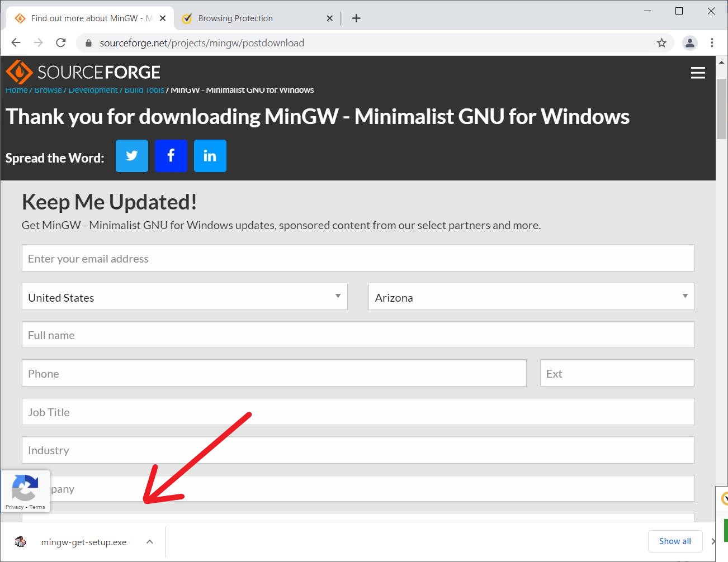View site lock security info

(88, 43)
